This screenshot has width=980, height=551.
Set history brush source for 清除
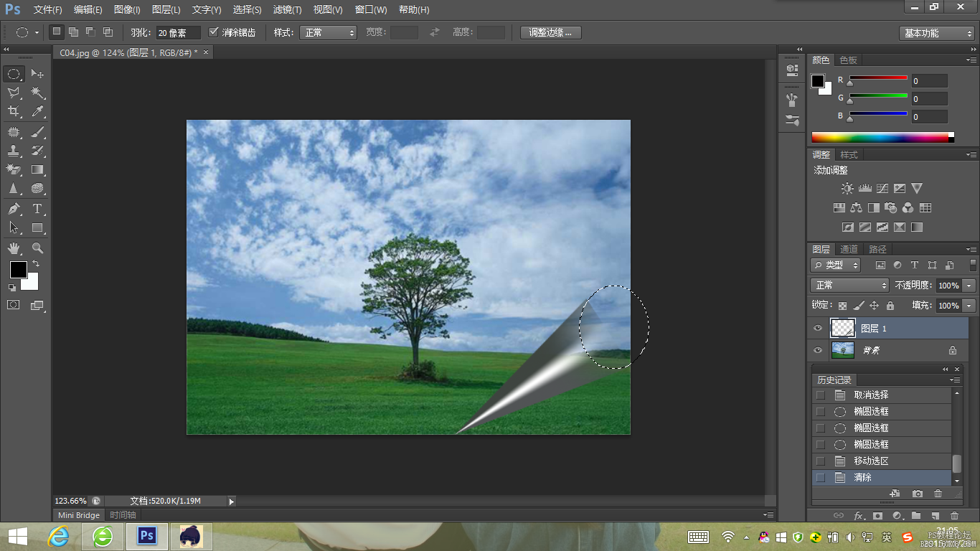[821, 478]
